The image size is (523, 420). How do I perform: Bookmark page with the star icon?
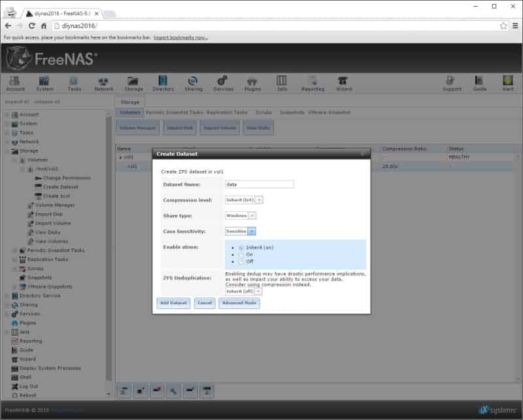pyautogui.click(x=503, y=26)
